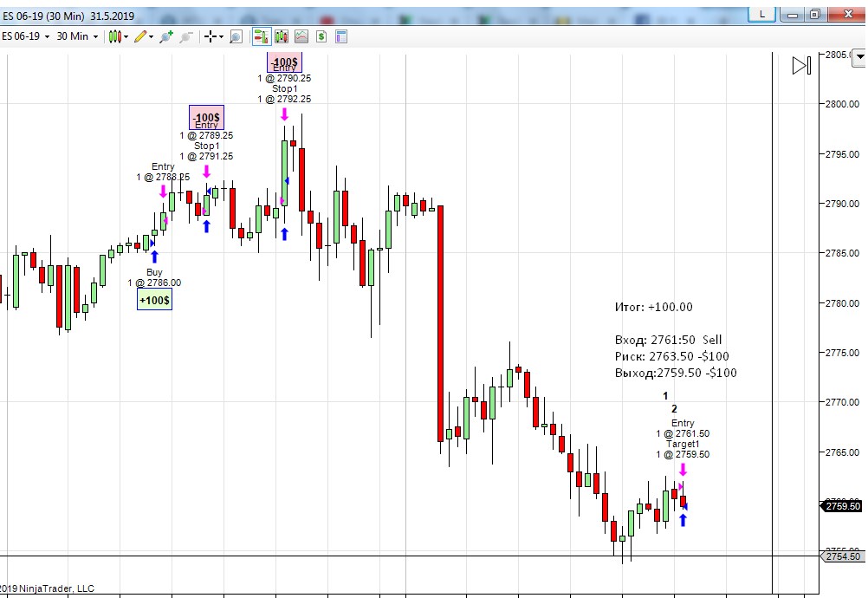
Task: Expand the drawing tools dropdown arrow
Action: coord(151,37)
